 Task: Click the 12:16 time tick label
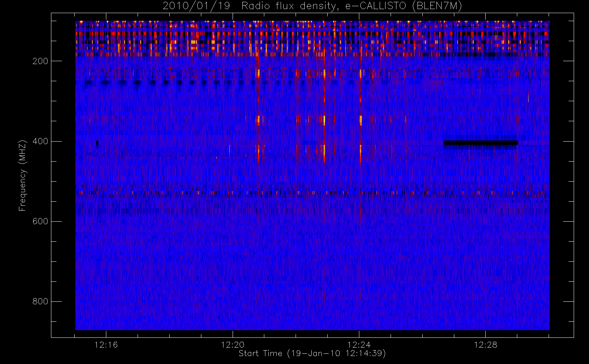click(106, 345)
